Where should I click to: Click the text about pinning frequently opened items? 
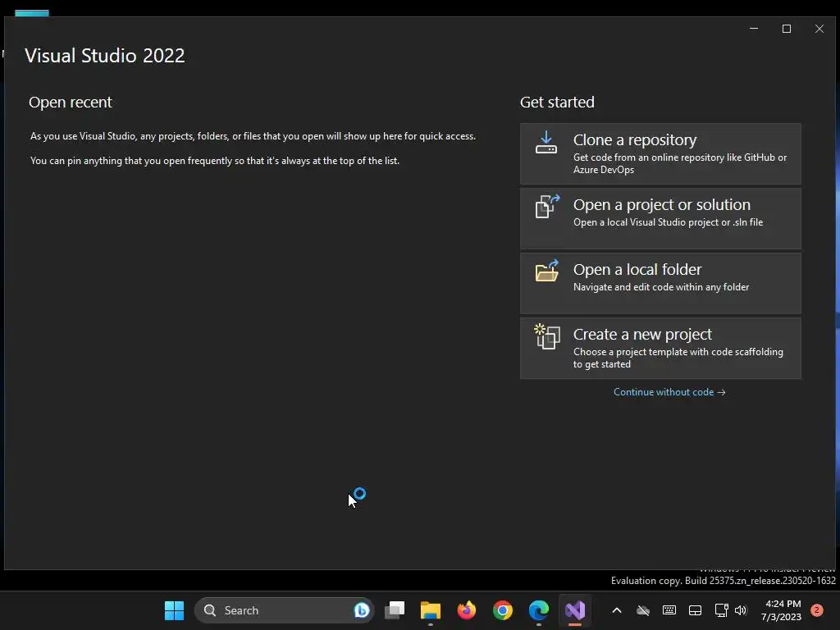tap(215, 161)
